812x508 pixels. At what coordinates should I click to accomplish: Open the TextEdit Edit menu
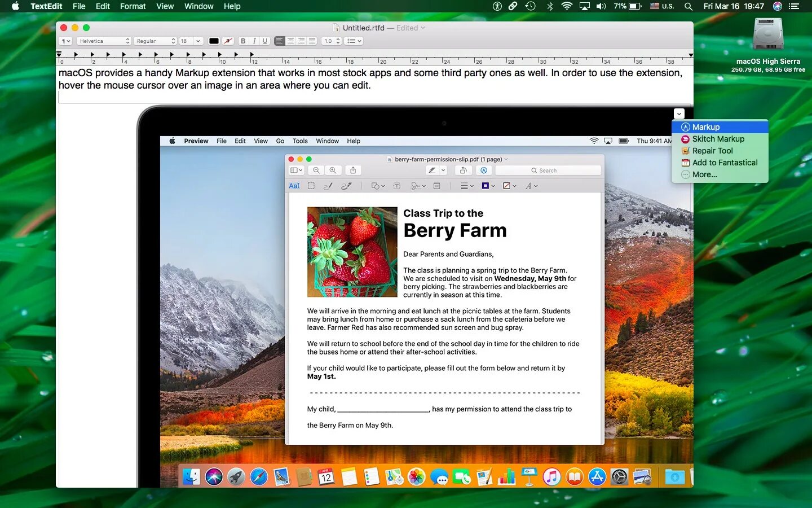point(103,6)
